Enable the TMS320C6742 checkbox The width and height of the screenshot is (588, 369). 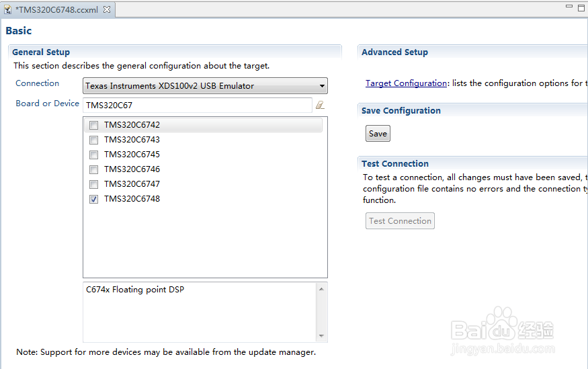pos(94,125)
